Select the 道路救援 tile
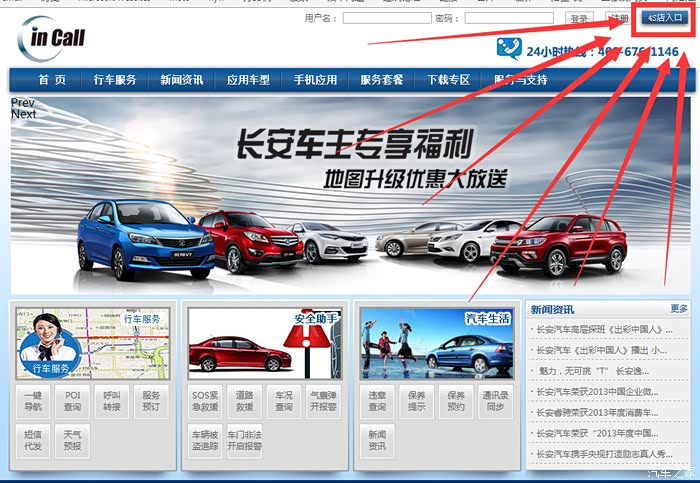 (244, 401)
